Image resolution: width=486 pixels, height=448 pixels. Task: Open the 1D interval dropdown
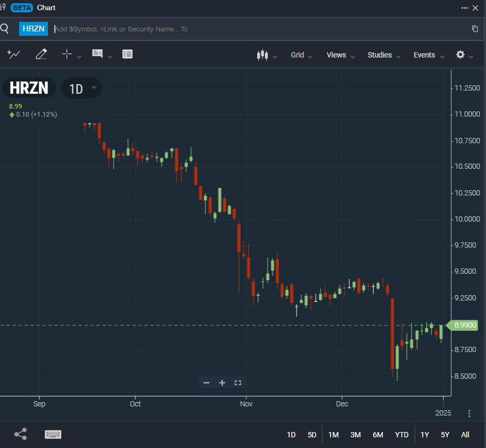point(82,88)
